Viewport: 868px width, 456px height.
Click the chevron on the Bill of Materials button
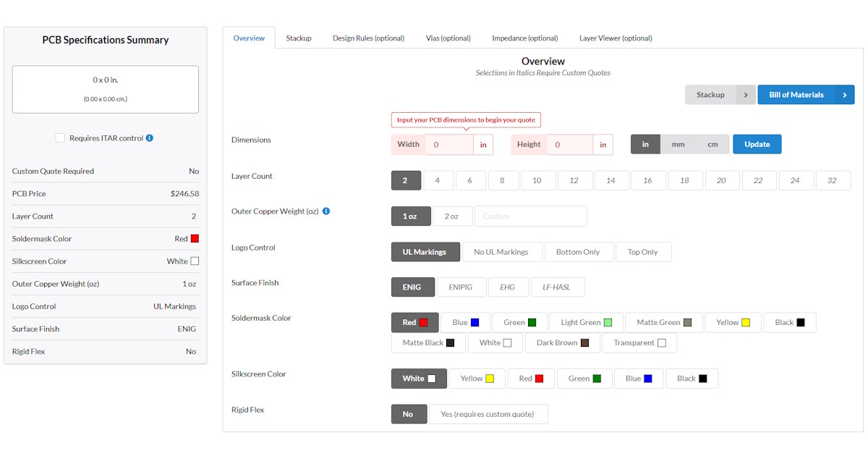845,94
